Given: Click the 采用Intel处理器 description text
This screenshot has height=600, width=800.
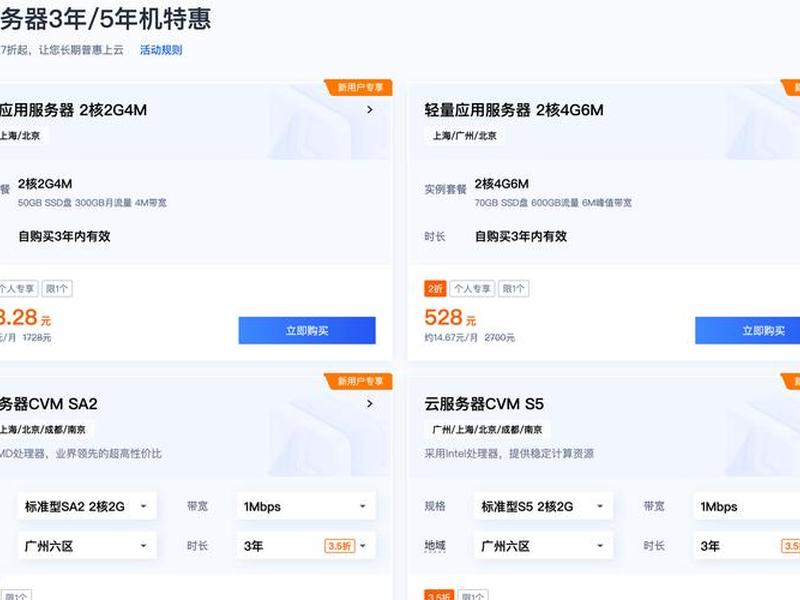Looking at the screenshot, I should 509,453.
